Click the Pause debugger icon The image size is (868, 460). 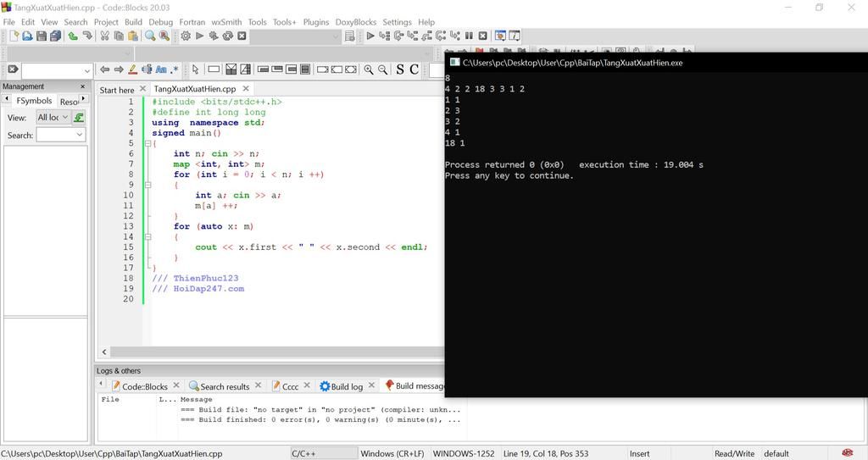click(x=469, y=36)
